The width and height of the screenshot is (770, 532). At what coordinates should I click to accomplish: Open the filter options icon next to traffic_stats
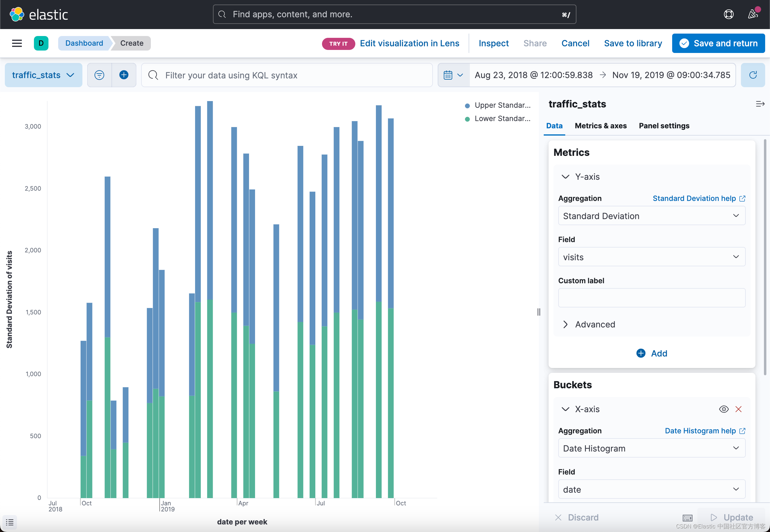click(x=99, y=75)
